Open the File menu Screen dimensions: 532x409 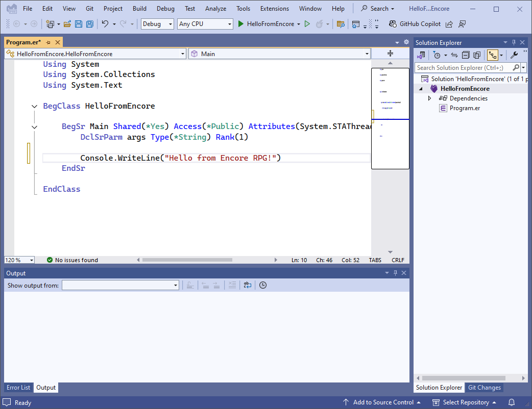(x=28, y=9)
